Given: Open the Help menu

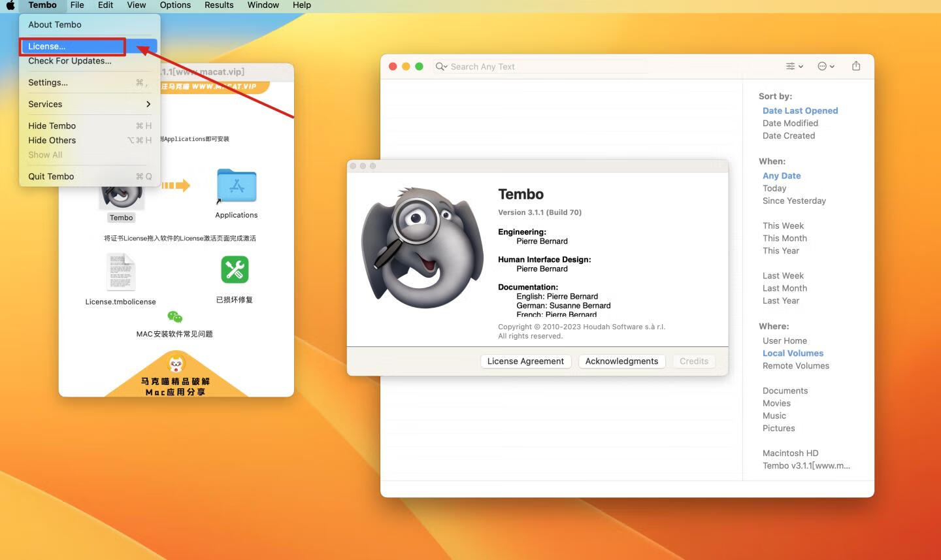Looking at the screenshot, I should click(302, 5).
